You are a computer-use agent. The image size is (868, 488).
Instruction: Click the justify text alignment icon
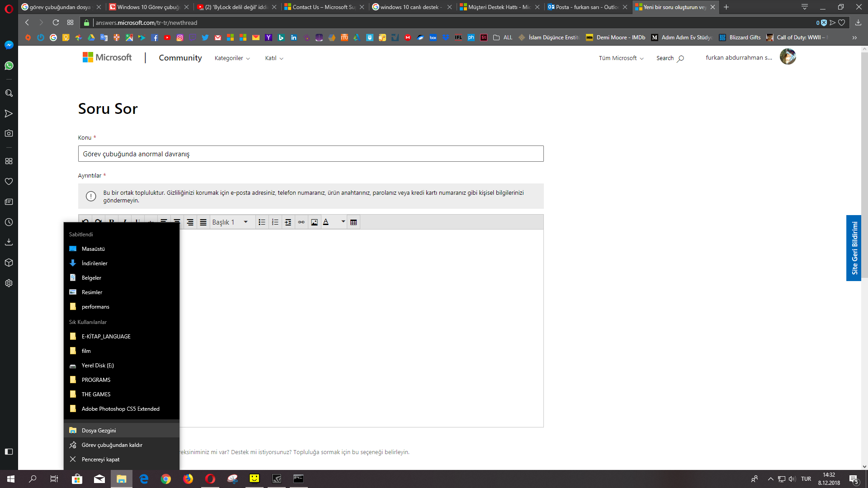pos(203,222)
